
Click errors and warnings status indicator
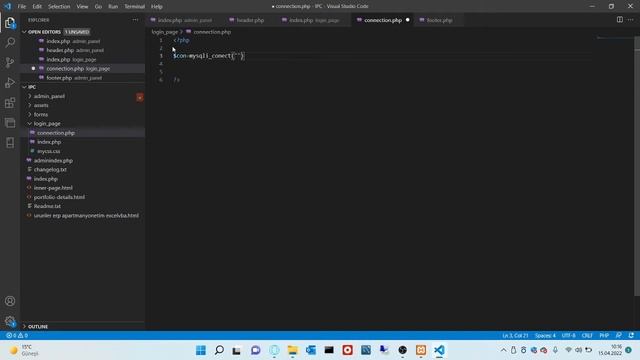(x=17, y=336)
